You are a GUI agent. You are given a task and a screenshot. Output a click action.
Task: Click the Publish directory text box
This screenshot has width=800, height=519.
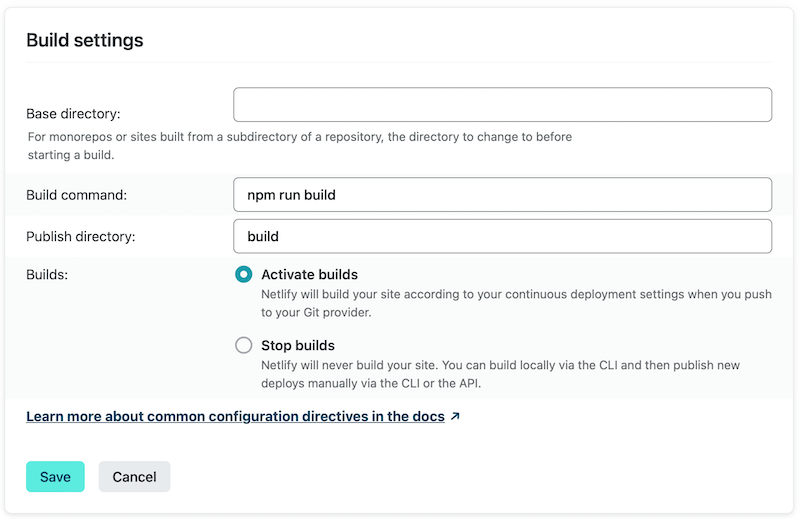[x=502, y=237]
